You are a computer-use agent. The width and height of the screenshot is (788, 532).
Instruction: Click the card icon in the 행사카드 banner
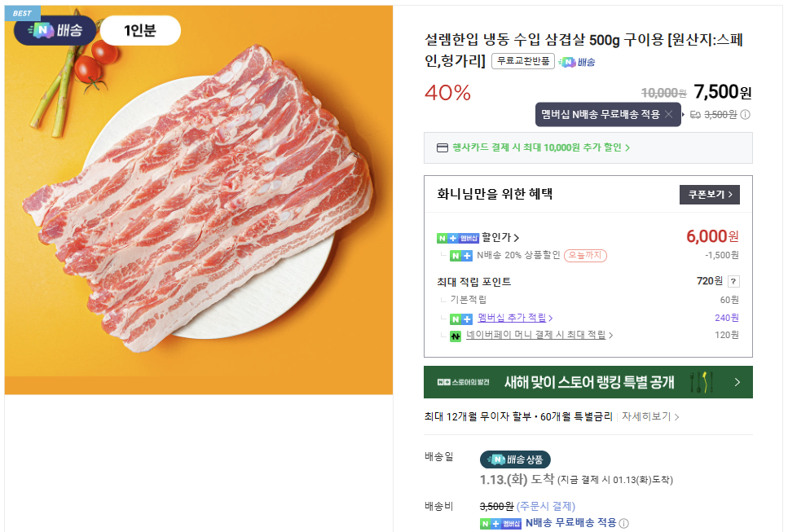(441, 147)
